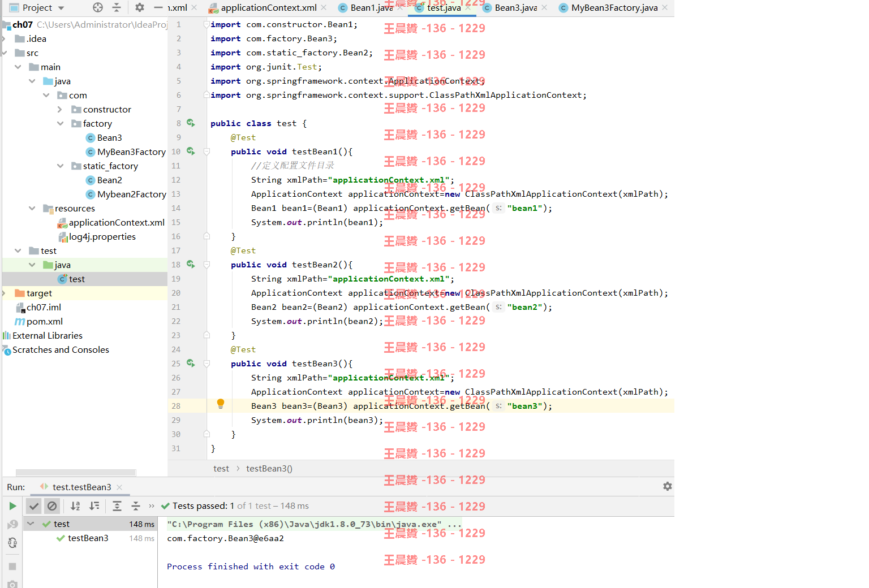Click run gutter icon for class test
The image size is (869, 588).
point(191,123)
